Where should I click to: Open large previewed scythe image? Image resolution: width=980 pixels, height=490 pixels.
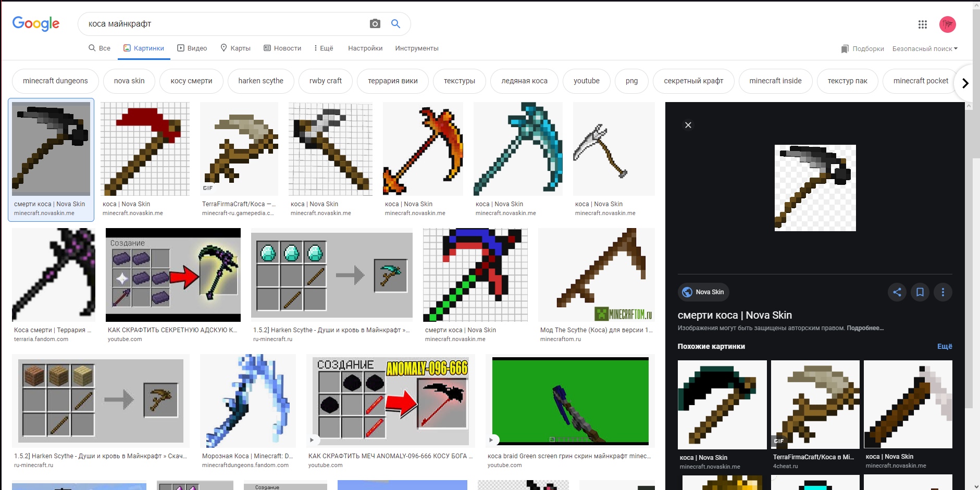point(815,188)
